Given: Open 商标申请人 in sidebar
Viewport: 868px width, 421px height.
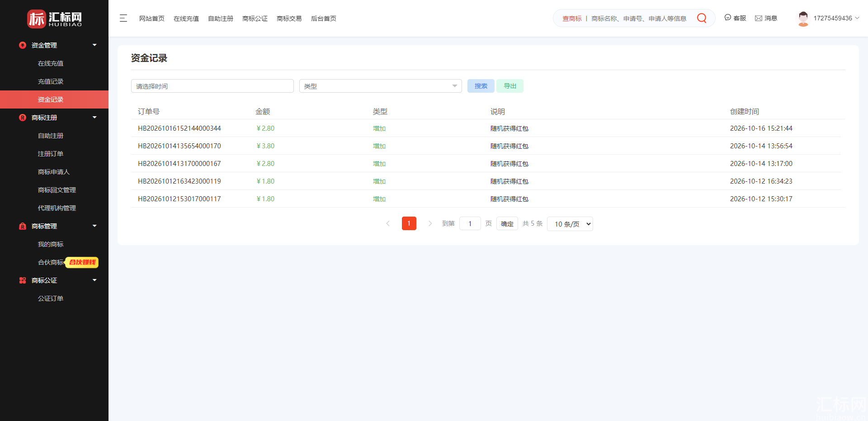Looking at the screenshot, I should (x=54, y=172).
